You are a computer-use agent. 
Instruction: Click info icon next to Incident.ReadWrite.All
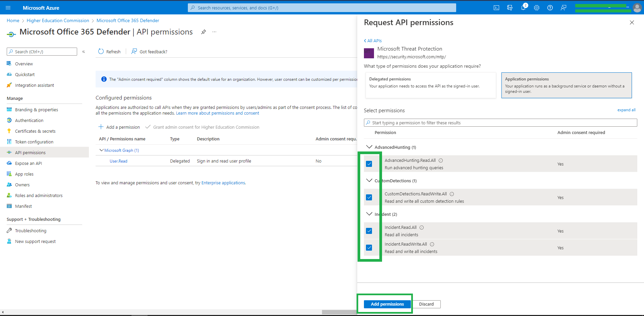pyautogui.click(x=432, y=244)
